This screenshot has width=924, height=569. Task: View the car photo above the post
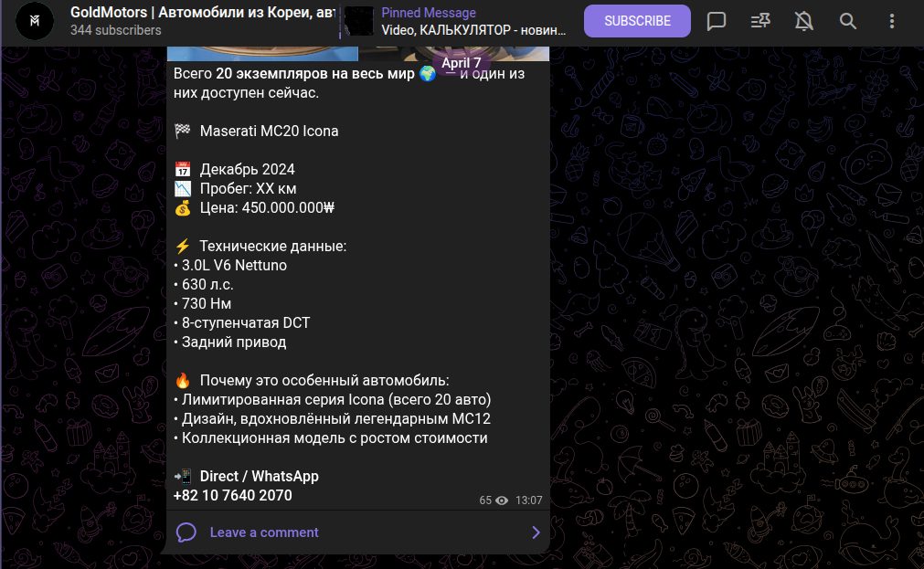click(358, 54)
